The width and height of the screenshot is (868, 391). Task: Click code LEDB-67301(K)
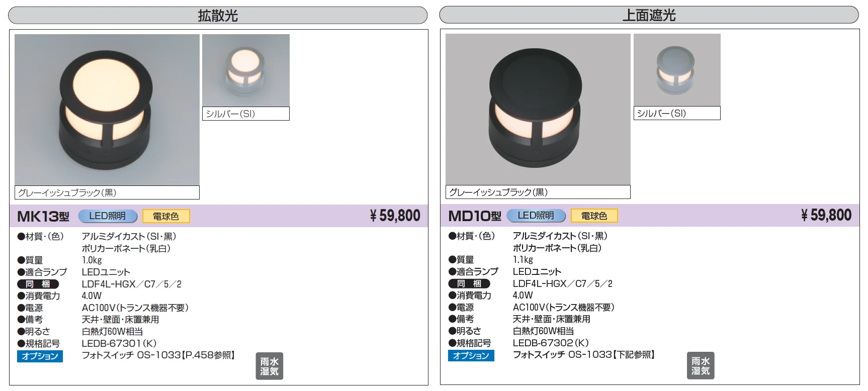click(x=119, y=343)
